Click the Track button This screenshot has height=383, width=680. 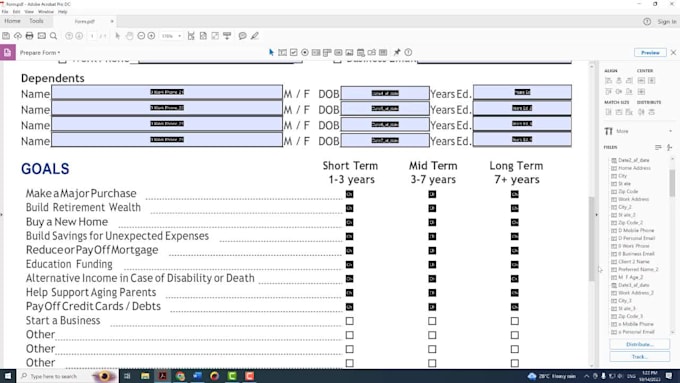640,357
